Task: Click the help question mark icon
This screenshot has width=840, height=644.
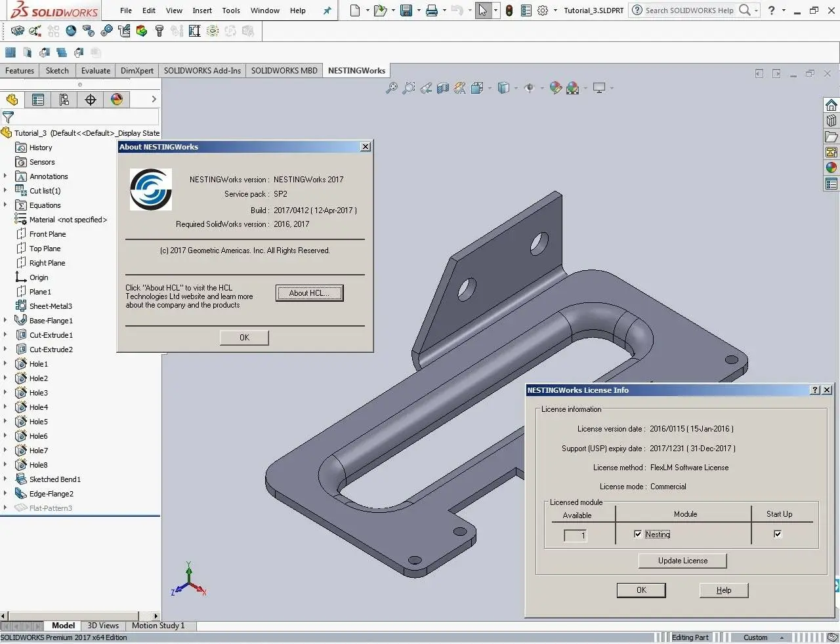Action: (772, 10)
